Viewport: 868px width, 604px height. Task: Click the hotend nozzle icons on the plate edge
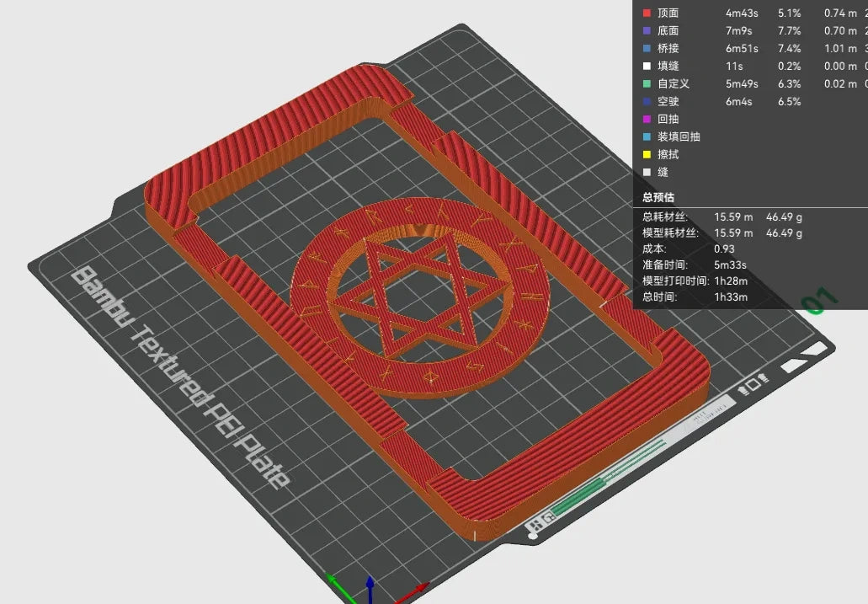(754, 384)
